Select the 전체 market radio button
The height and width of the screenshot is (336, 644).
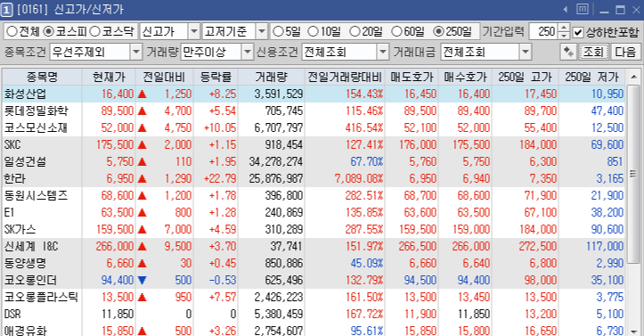[x=12, y=31]
